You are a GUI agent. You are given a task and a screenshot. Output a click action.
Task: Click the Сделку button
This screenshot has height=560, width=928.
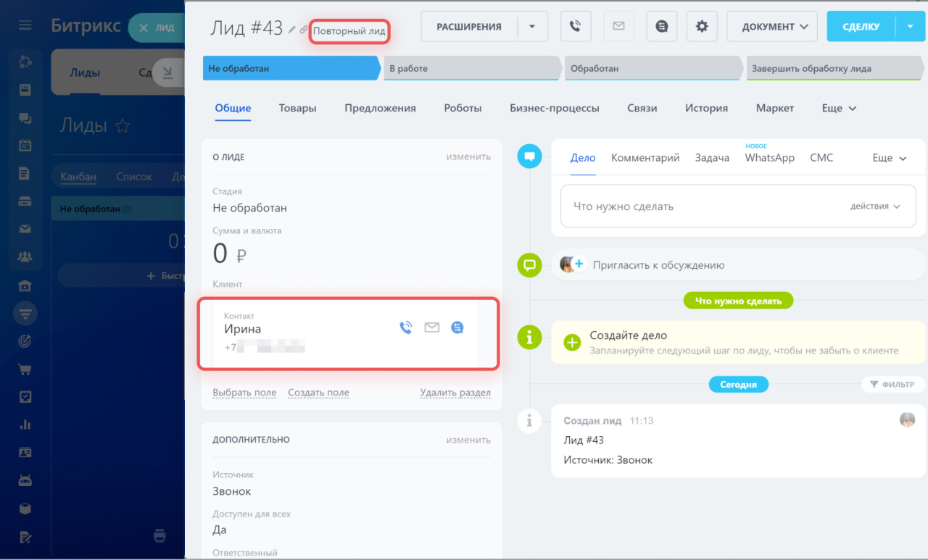click(x=861, y=27)
